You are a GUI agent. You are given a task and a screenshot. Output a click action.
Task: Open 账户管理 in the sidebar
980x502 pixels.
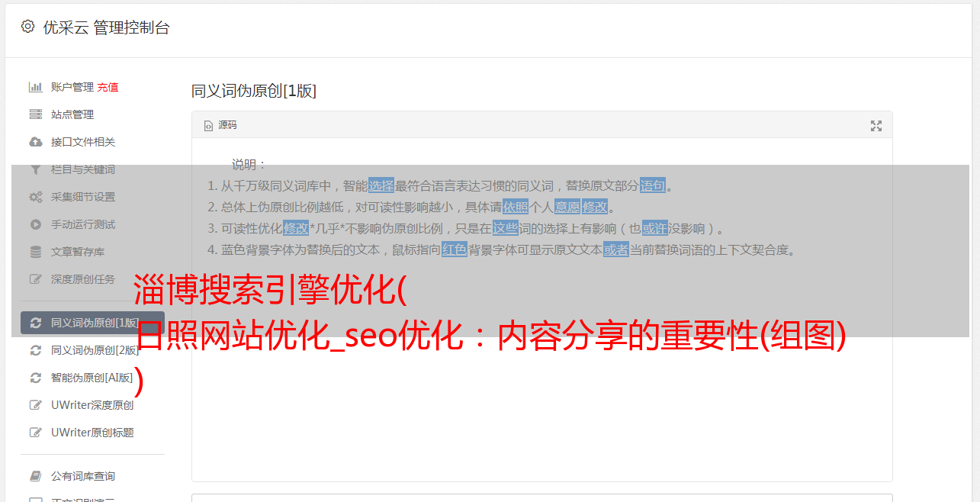pyautogui.click(x=72, y=87)
